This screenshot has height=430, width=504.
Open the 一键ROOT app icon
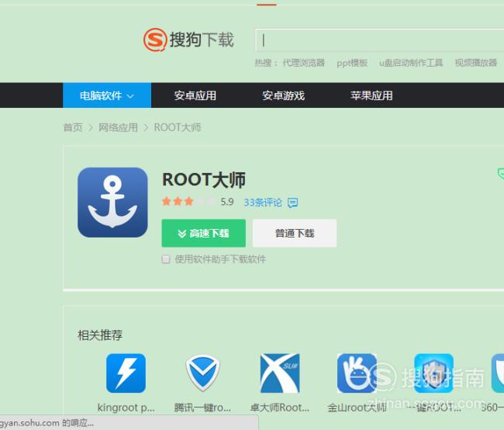click(434, 373)
